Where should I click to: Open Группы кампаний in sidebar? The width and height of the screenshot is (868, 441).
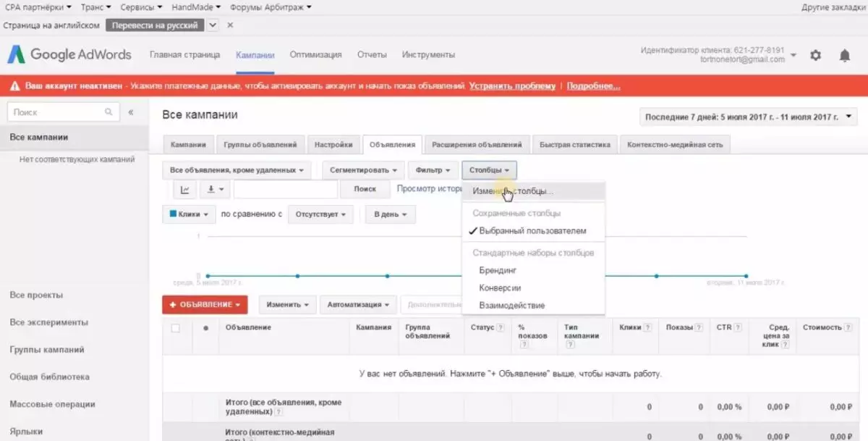tap(47, 350)
